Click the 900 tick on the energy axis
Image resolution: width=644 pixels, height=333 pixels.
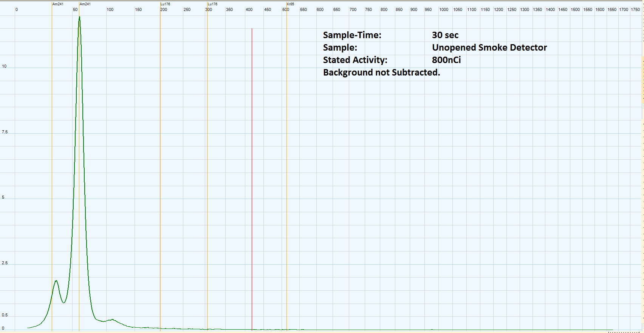[414, 9]
